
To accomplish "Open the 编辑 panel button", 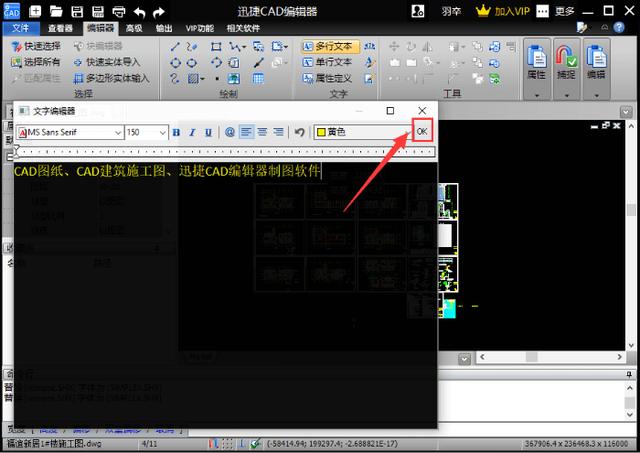I will tap(596, 69).
